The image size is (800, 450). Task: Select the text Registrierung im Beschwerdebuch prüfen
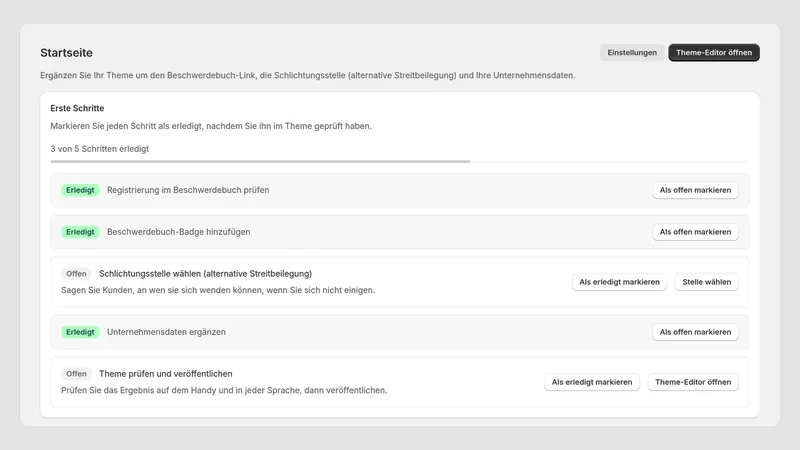pos(188,190)
